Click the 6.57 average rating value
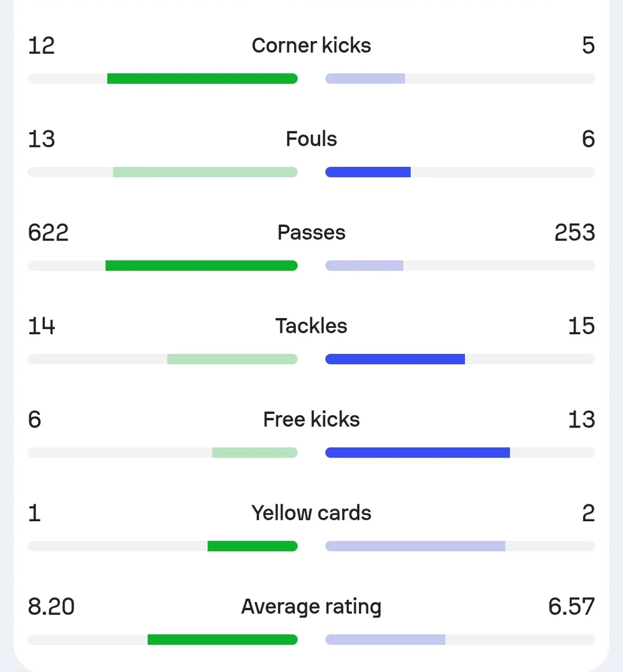 572,607
